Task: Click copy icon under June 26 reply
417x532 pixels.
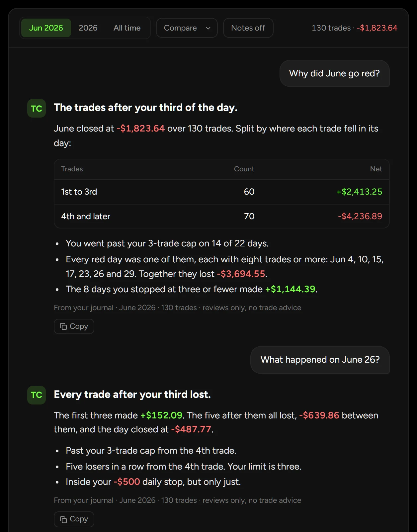Action: tap(63, 519)
